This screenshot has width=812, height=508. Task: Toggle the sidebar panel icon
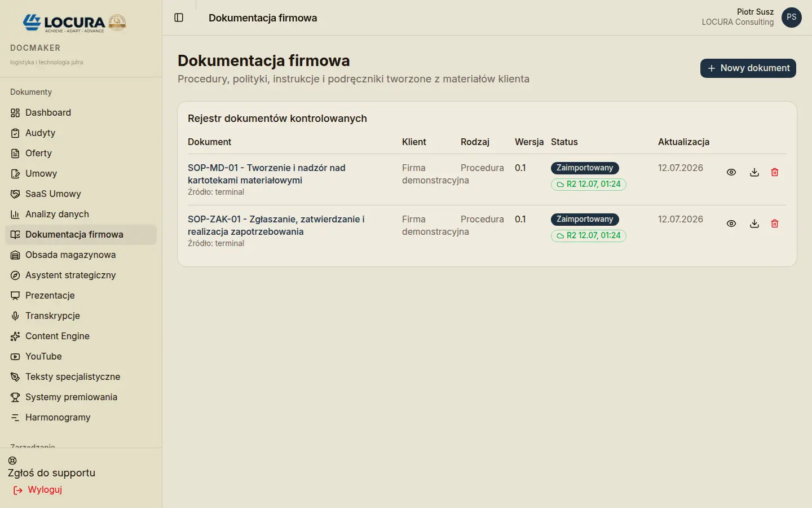click(x=179, y=17)
